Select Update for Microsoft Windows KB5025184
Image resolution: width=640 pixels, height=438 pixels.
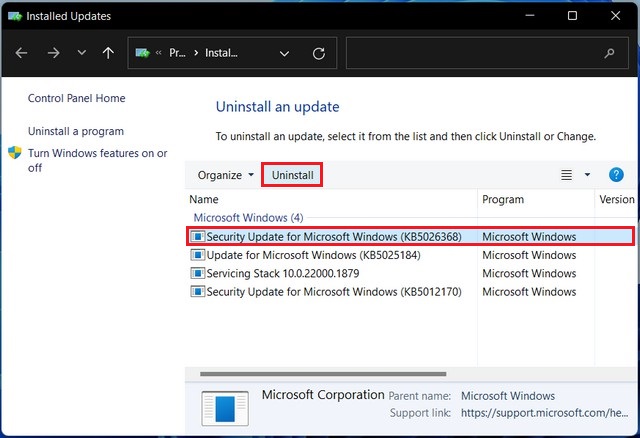coord(313,255)
